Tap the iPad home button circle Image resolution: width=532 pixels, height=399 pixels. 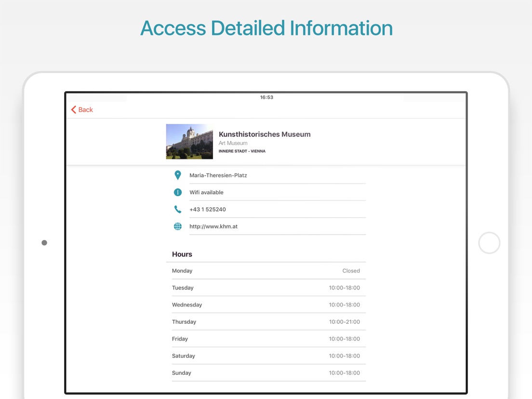point(489,243)
